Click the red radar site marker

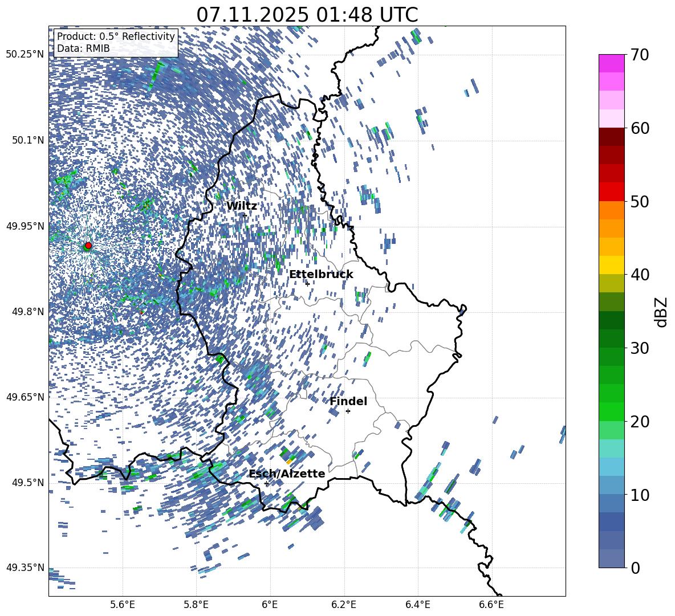click(x=88, y=246)
